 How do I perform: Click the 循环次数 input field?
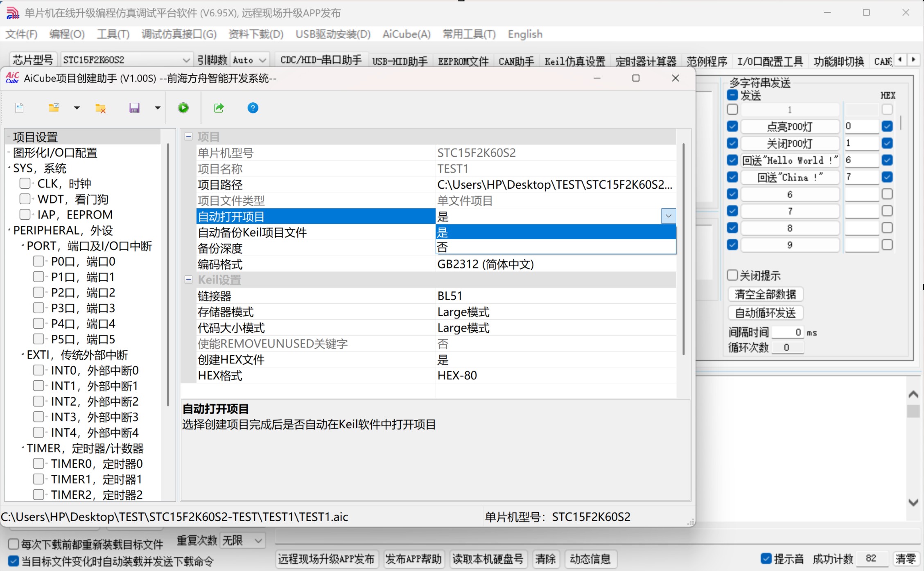(x=788, y=347)
